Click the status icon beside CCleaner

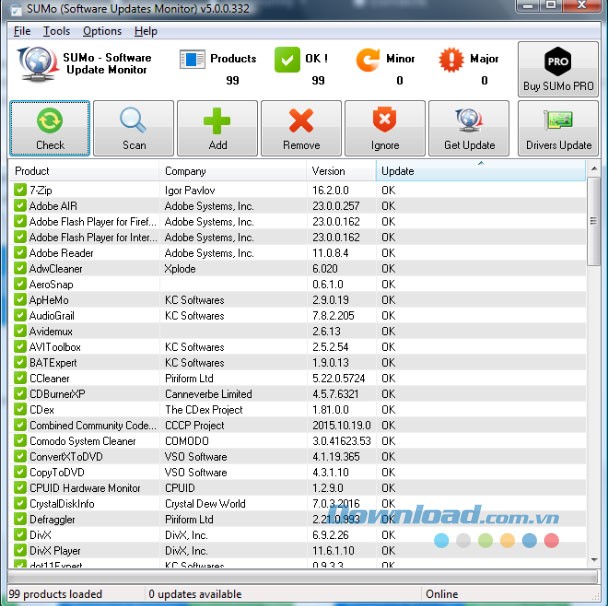(x=20, y=378)
